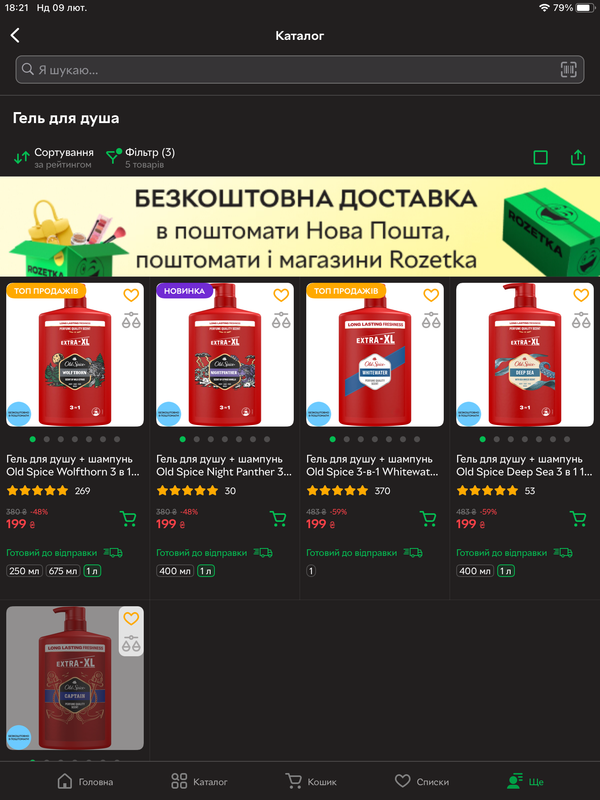Screen dimensions: 600x800
Task: Select 675 мл size for Wolfthorn
Action: (x=63, y=571)
